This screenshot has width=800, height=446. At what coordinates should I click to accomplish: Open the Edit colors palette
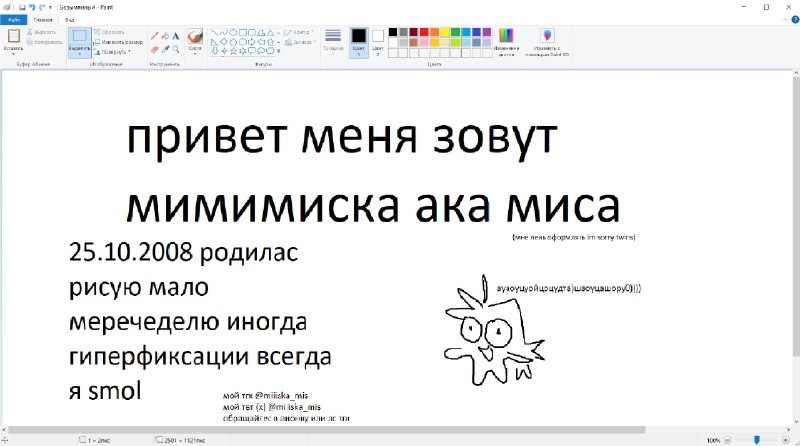(506, 42)
